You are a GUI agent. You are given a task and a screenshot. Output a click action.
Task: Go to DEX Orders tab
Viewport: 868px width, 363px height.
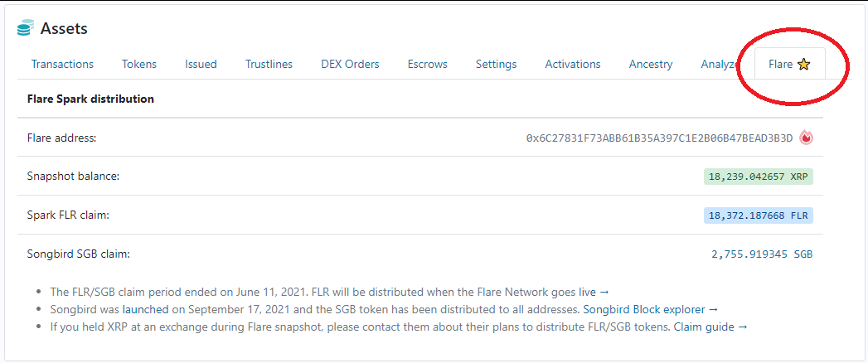[x=350, y=64]
